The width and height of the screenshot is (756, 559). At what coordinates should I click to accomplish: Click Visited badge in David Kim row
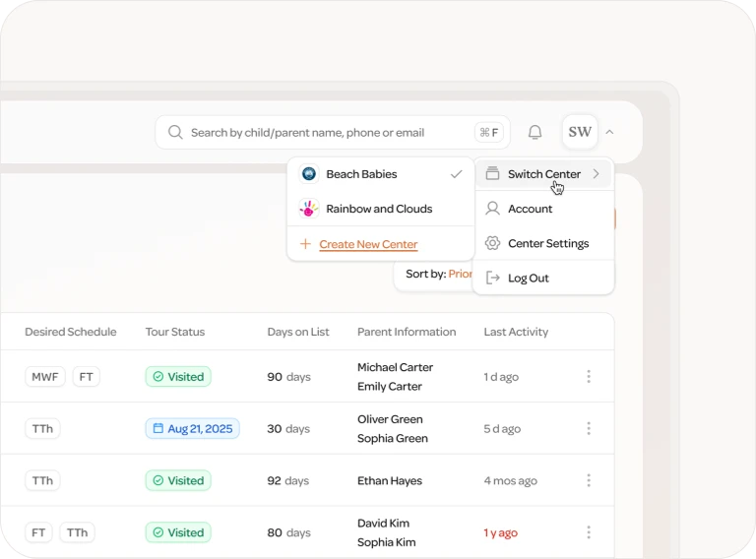click(178, 532)
